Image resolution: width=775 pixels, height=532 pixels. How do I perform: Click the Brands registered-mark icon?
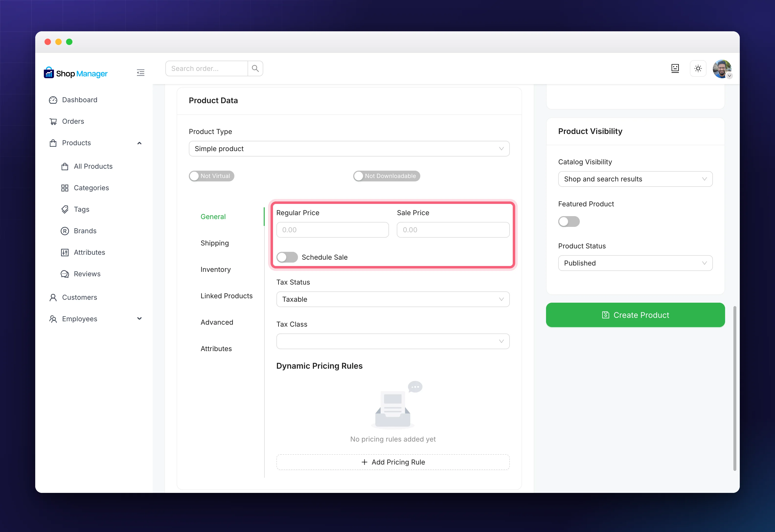pos(65,231)
